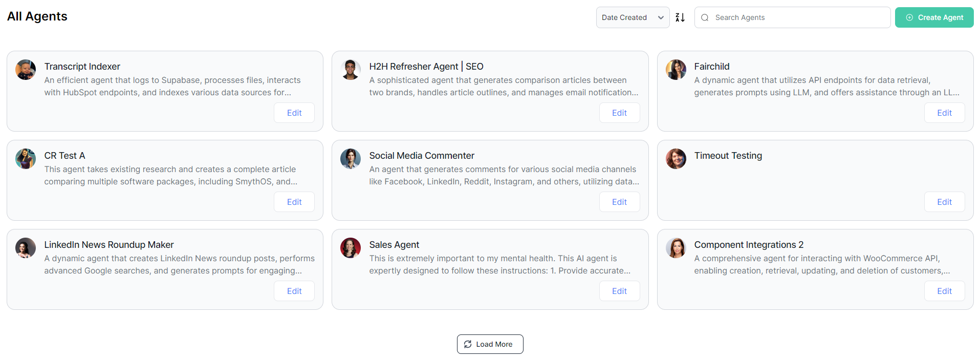
Task: Click the search magnifier icon
Action: click(x=705, y=17)
